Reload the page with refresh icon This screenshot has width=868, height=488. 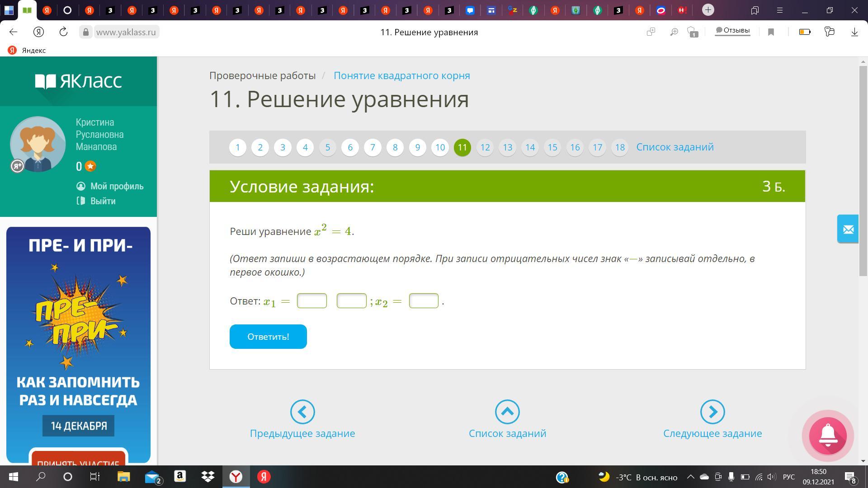(63, 32)
